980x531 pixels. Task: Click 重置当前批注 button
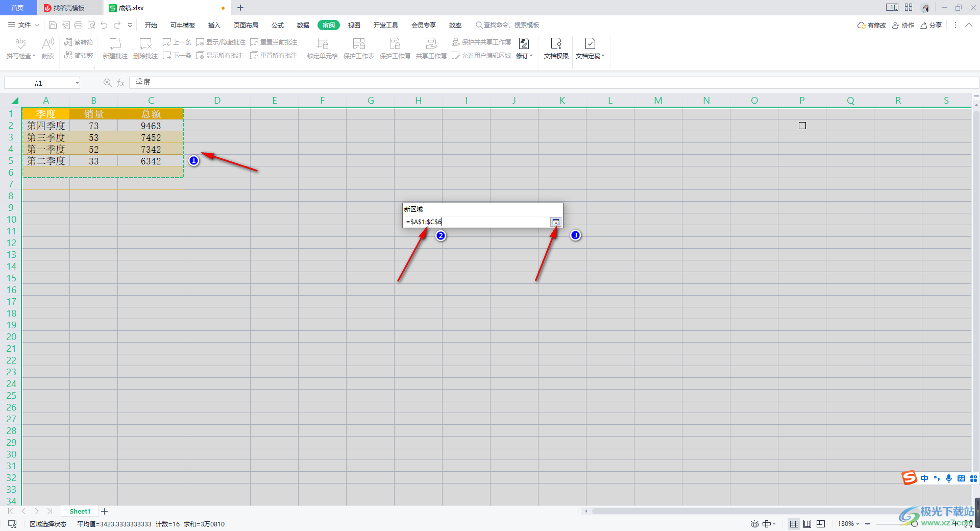tap(274, 42)
